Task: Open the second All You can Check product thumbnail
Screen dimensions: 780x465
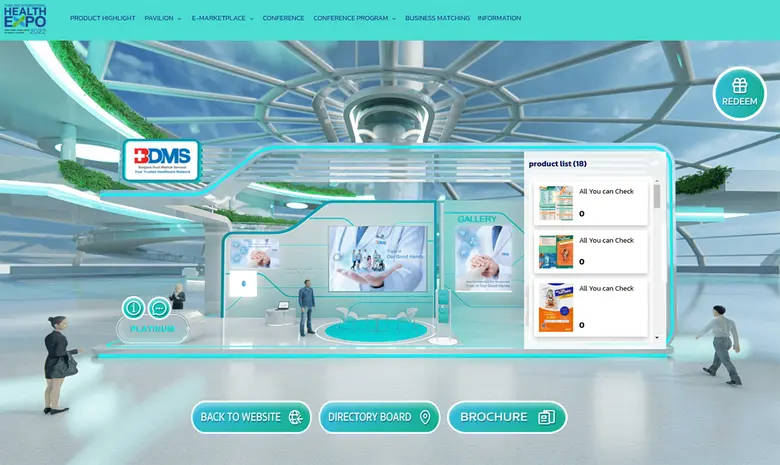Action: (556, 252)
